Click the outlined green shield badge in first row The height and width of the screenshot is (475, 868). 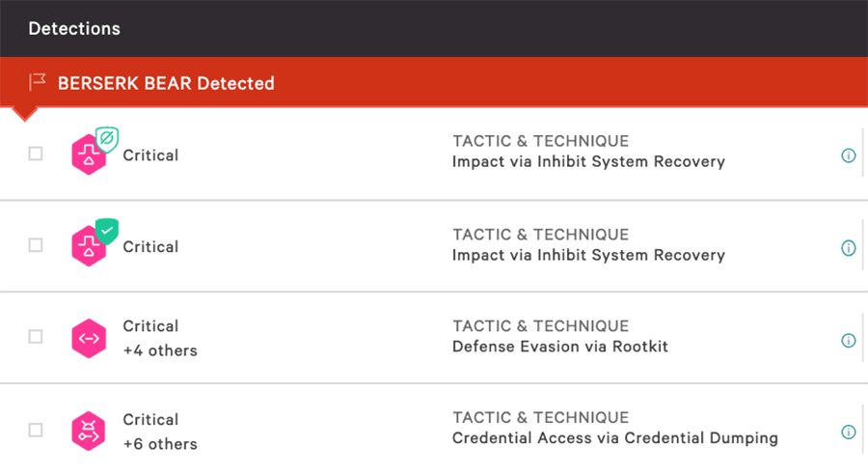(107, 140)
